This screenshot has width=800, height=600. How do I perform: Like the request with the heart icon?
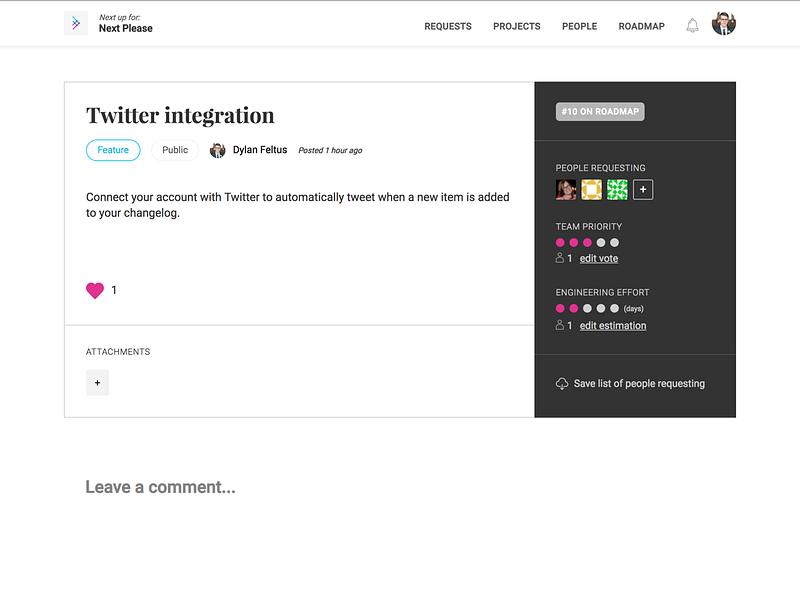pyautogui.click(x=95, y=290)
